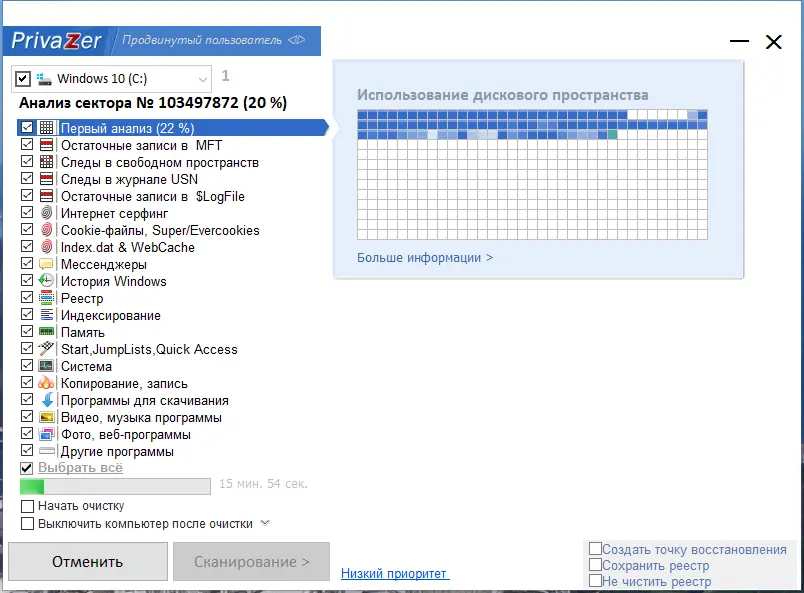Click the red fingerprint icon for Cookie-файлы
The image size is (804, 593).
(x=46, y=229)
